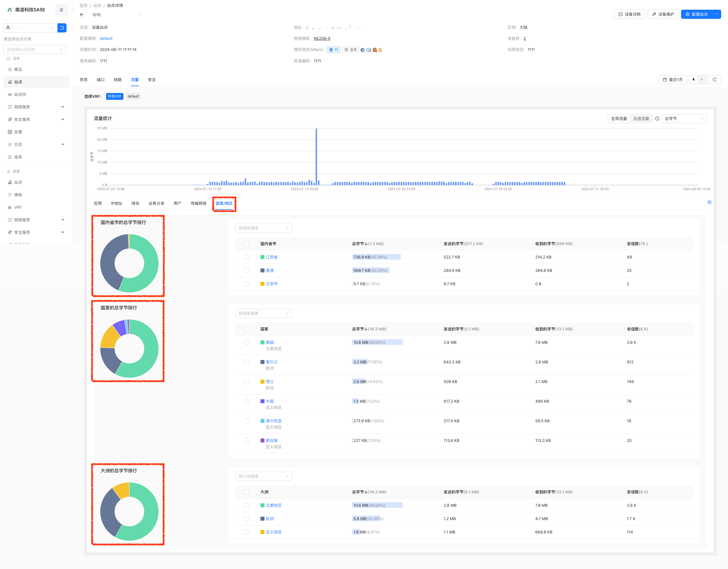Select the checkbox for 欧洲 continent row
The width and height of the screenshot is (728, 569).
tap(246, 519)
